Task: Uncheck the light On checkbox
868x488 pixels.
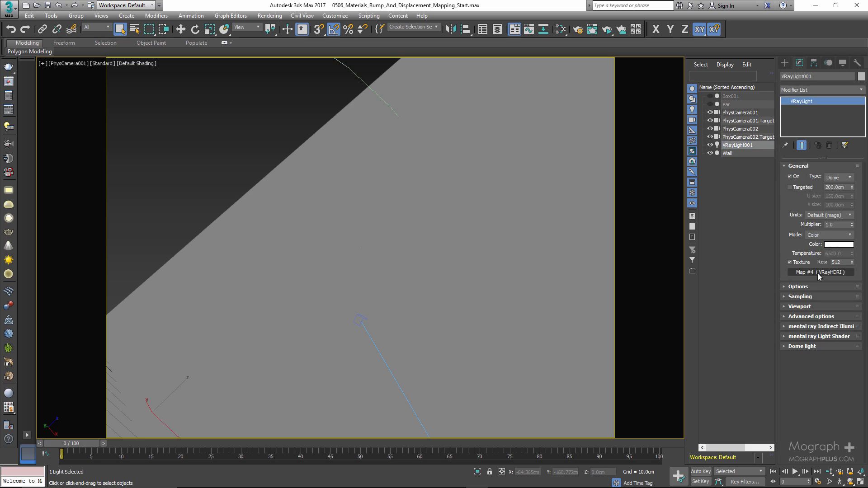Action: click(790, 177)
